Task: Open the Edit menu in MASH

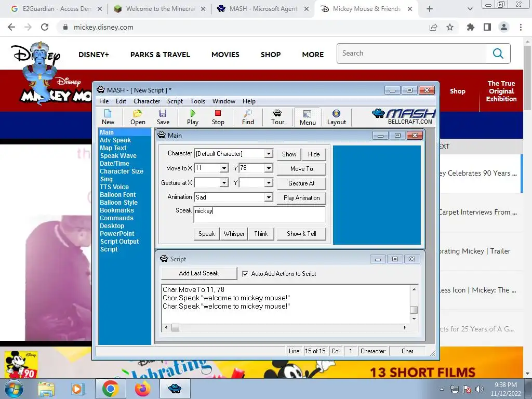Action: [121, 101]
